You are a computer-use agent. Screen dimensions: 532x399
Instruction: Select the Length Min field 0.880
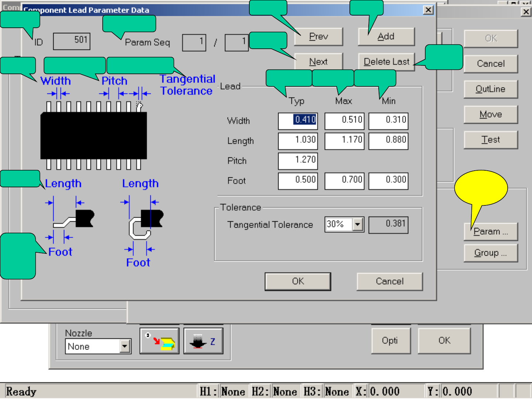388,141
